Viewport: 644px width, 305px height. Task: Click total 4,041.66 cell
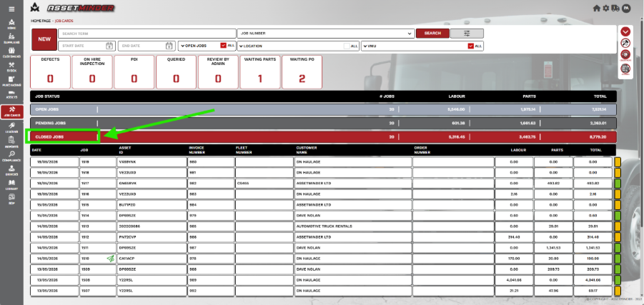[593, 280]
